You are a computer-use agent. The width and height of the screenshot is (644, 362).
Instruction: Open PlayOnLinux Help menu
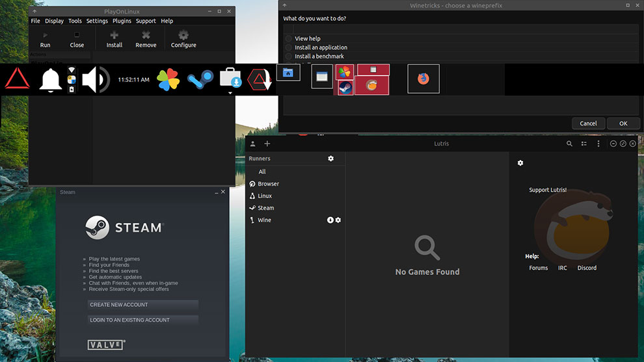coord(167,21)
